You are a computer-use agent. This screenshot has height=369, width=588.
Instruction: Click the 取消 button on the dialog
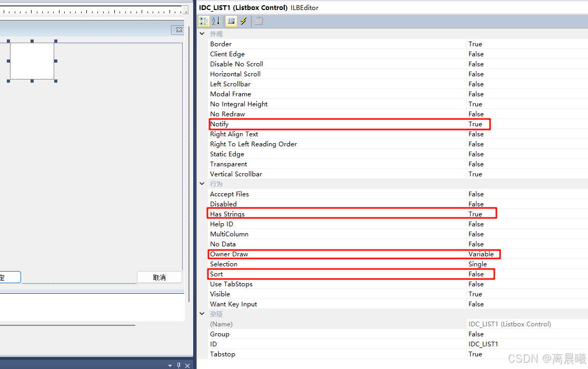click(x=159, y=277)
